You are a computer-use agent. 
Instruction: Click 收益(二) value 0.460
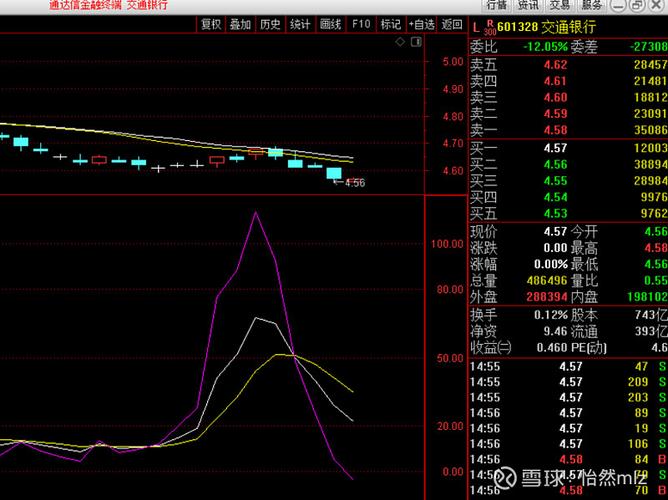point(553,348)
